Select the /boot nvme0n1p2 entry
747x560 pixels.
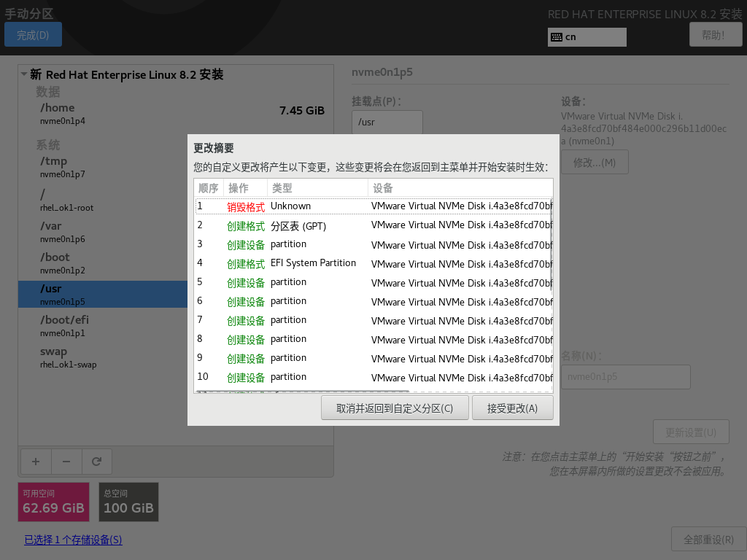[x=103, y=262]
